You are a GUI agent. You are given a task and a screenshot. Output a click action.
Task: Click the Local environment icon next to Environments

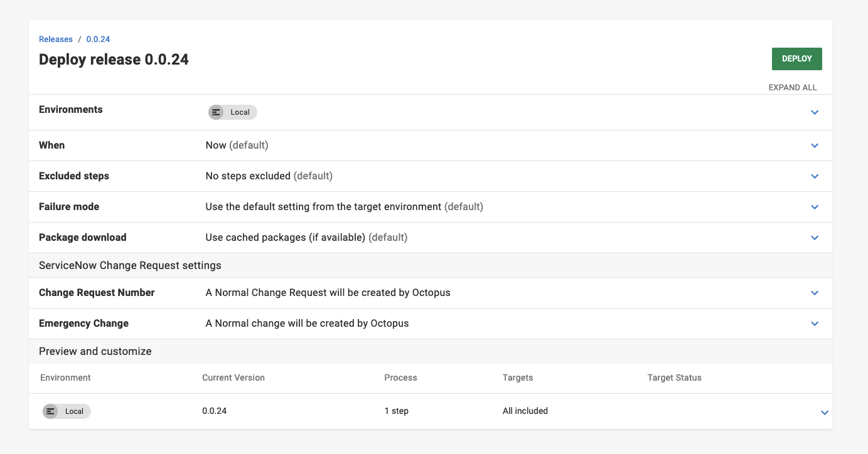click(x=216, y=112)
